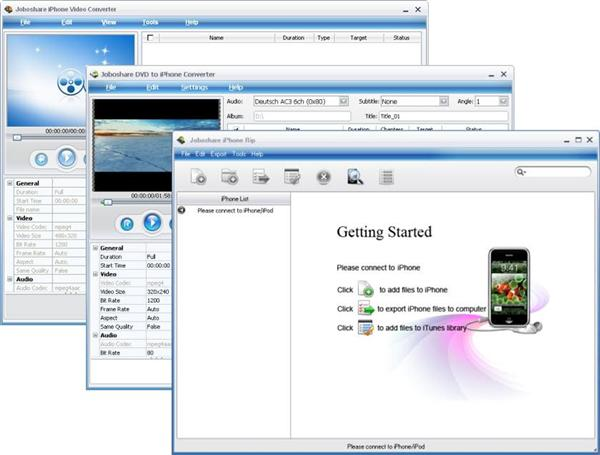
Task: Click the magnifier search toolbar icon
Action: point(354,177)
